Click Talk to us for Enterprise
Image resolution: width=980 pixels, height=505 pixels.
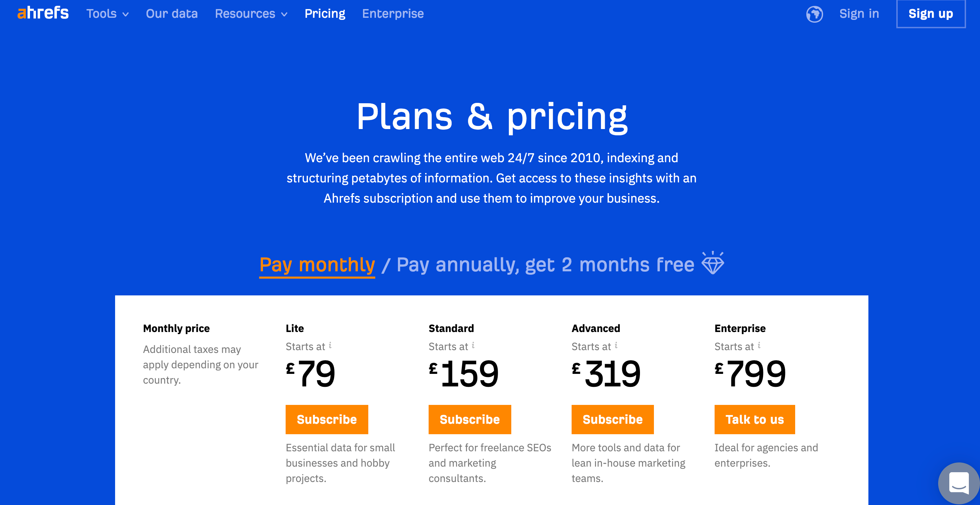coord(754,419)
